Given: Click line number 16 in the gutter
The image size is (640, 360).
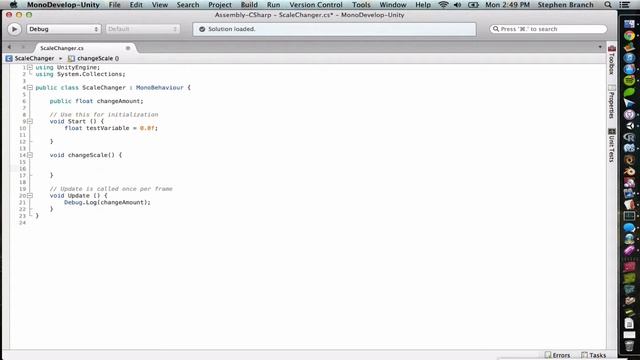Looking at the screenshot, I should [x=22, y=169].
